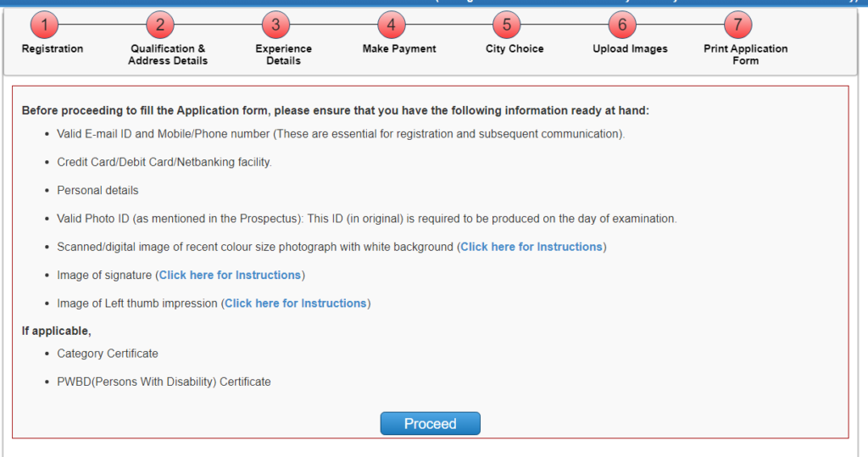Open the Registration step label
Image resolution: width=868 pixels, height=457 pixels.
(x=53, y=48)
